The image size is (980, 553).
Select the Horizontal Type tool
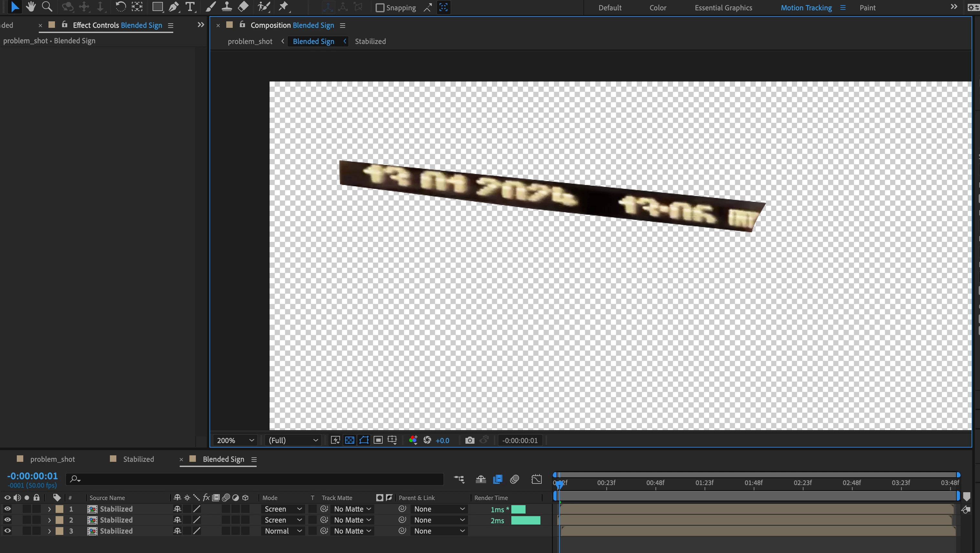(x=190, y=6)
